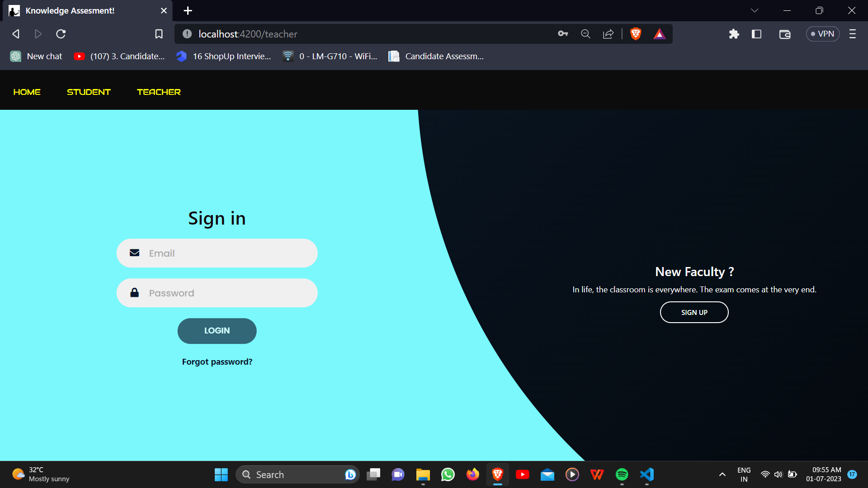Launch Spotify from the taskbar

[622, 474]
